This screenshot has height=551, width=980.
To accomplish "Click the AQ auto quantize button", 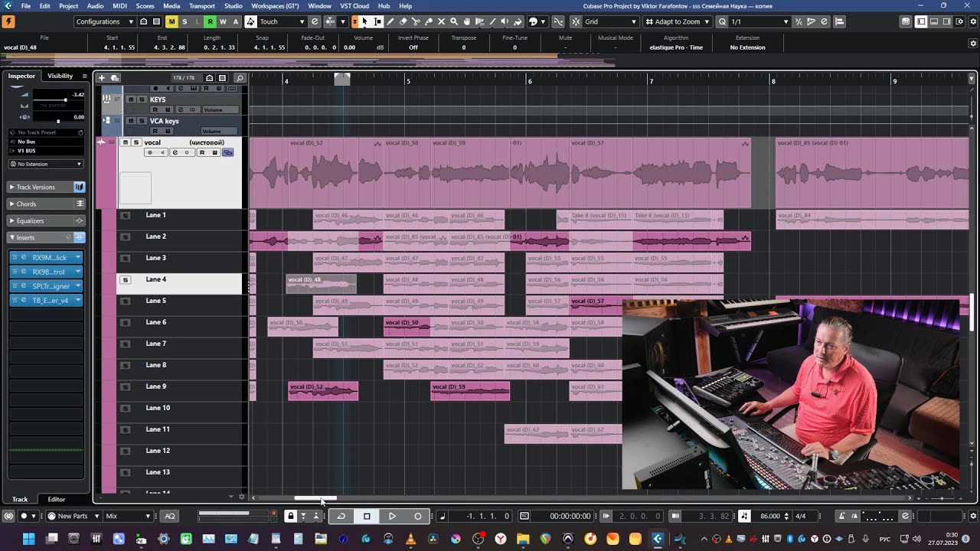I will (x=170, y=516).
